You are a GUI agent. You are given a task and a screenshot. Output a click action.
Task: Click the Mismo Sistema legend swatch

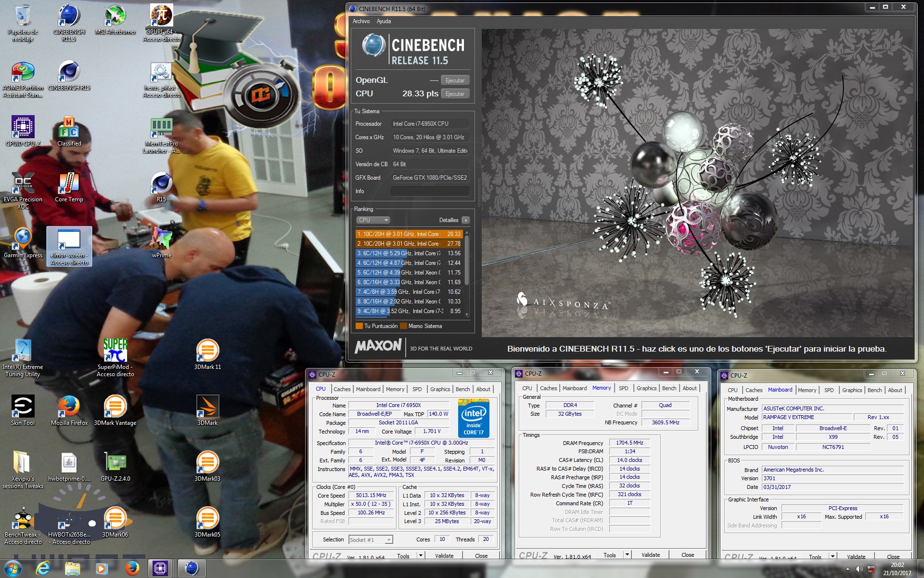point(403,326)
